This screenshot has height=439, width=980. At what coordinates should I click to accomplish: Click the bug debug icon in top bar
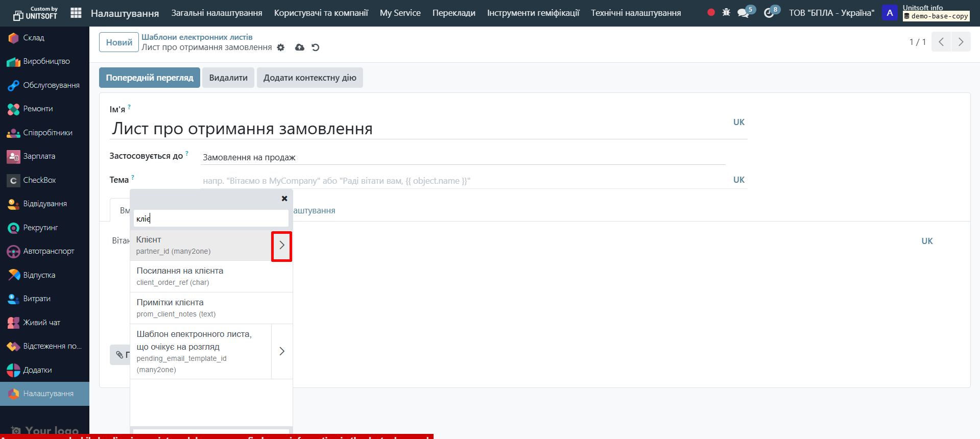(726, 12)
